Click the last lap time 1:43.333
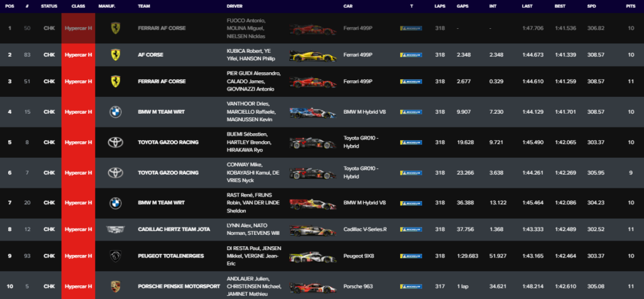 tap(533, 229)
